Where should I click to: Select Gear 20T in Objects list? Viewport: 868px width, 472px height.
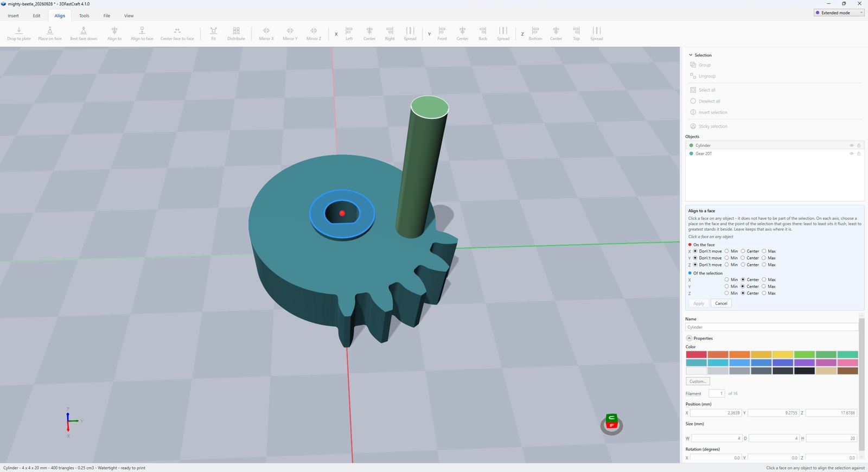tap(774, 154)
